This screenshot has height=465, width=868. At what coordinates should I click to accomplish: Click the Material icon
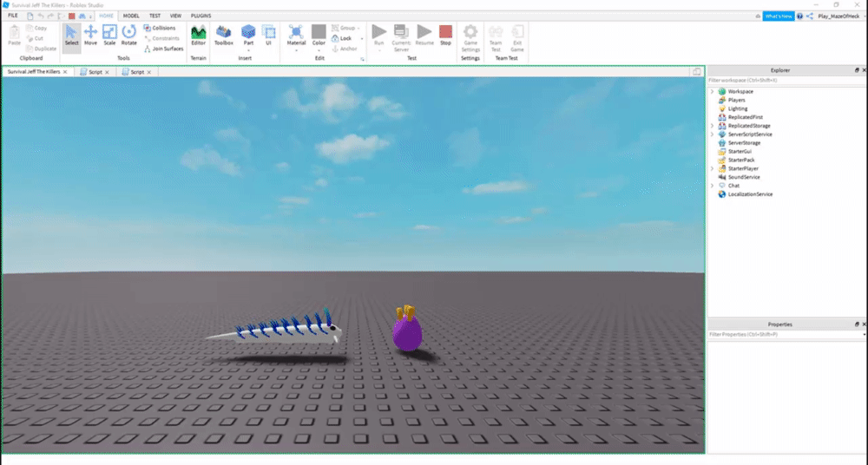point(296,32)
